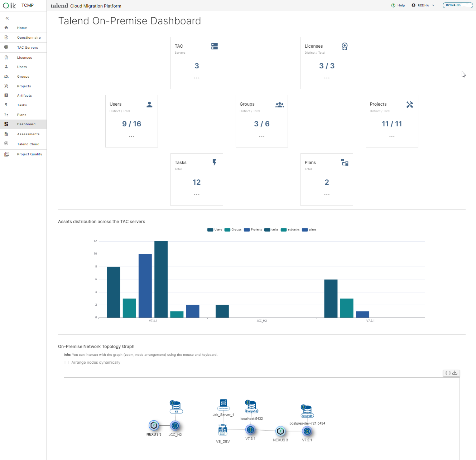Select the H2 database node
Image resolution: width=476 pixels, height=460 pixels.
(176, 407)
